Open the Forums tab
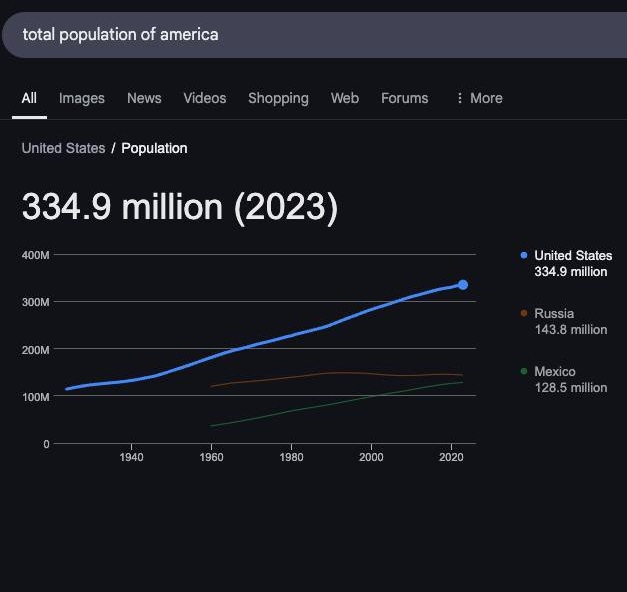Screen dimensions: 627x592 [404, 98]
